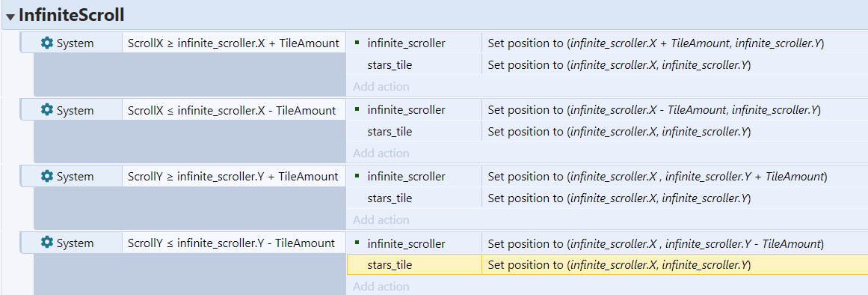Select condition ScrollX ≥ infinite_scroller.X + TileAmount
Viewport: 868px width, 295px height.
coord(233,43)
